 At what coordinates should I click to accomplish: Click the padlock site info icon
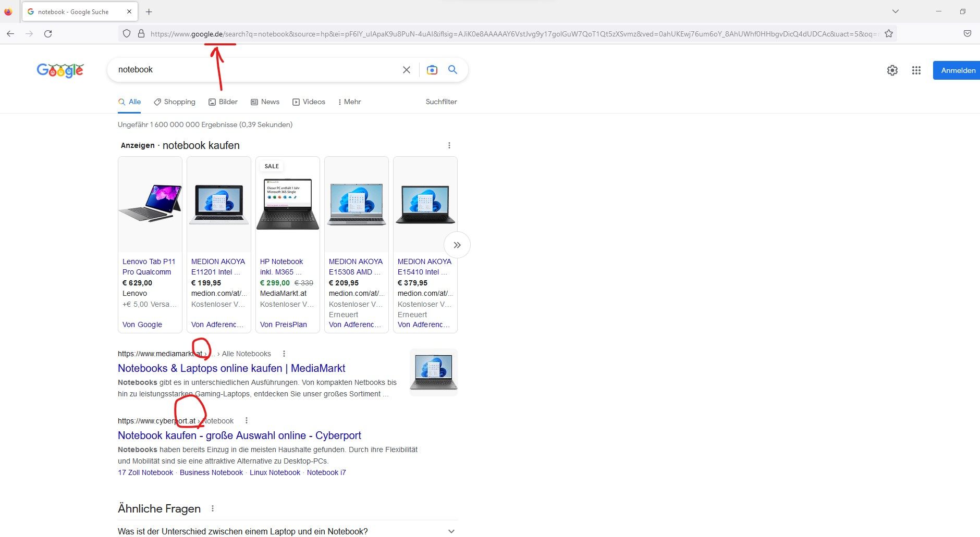[x=141, y=33]
